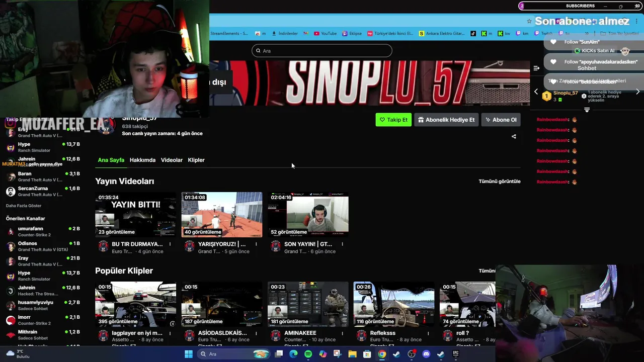Show previous chat leaderboard entry arrow
The image size is (644, 362).
tap(536, 92)
